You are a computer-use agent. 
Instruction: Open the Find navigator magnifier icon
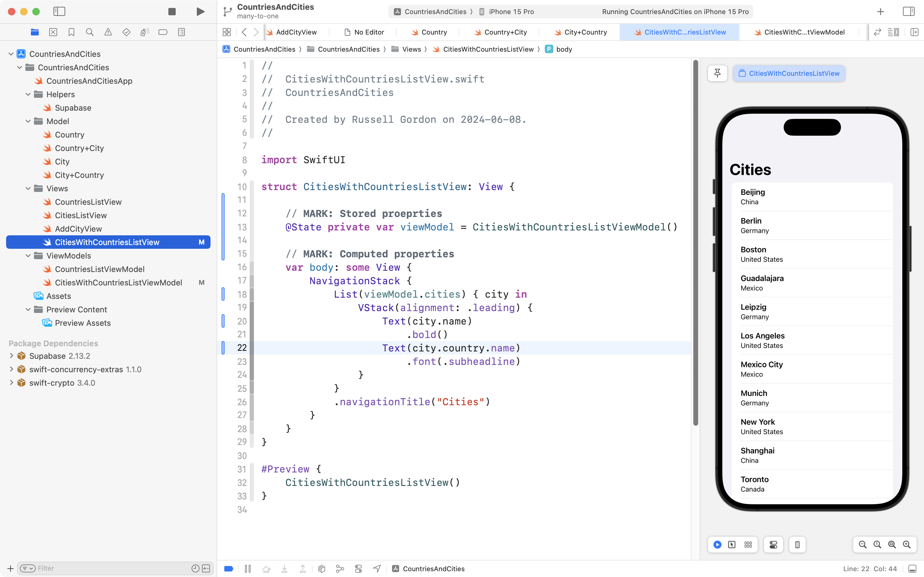pyautogui.click(x=90, y=32)
